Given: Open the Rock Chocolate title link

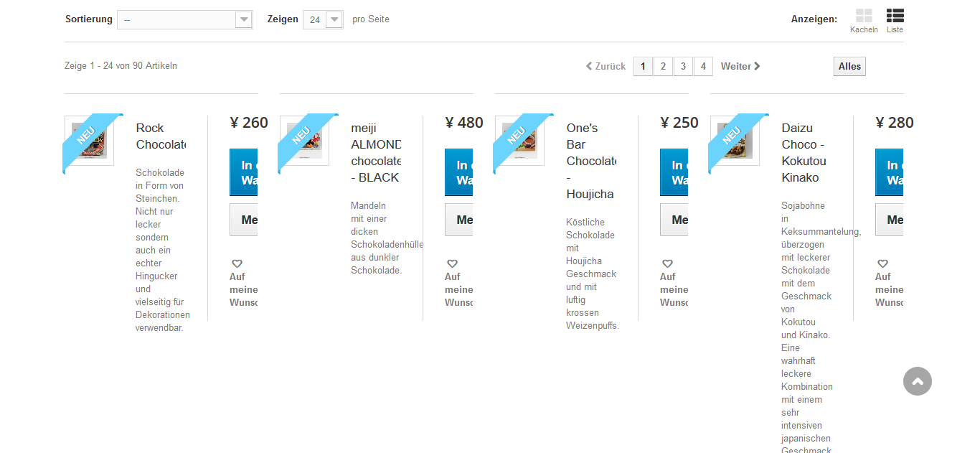Looking at the screenshot, I should coord(161,136).
